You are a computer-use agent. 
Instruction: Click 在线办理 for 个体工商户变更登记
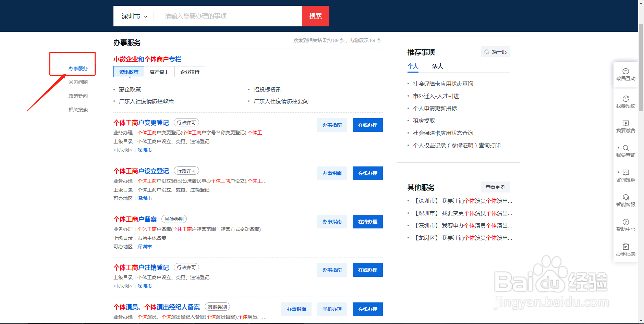pyautogui.click(x=368, y=125)
